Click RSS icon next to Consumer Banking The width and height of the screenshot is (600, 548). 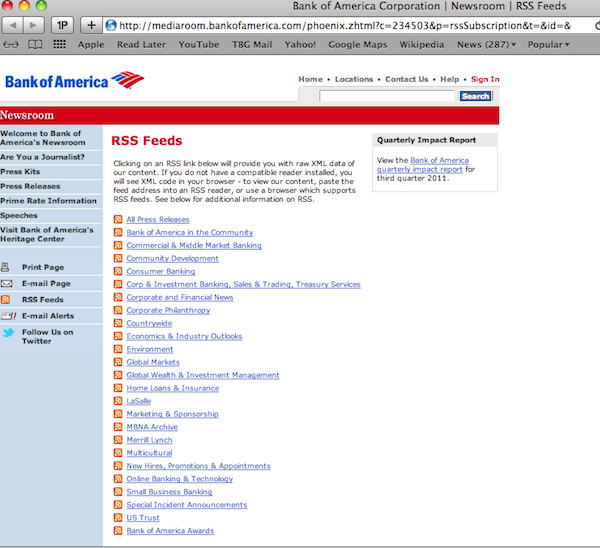coord(118,271)
